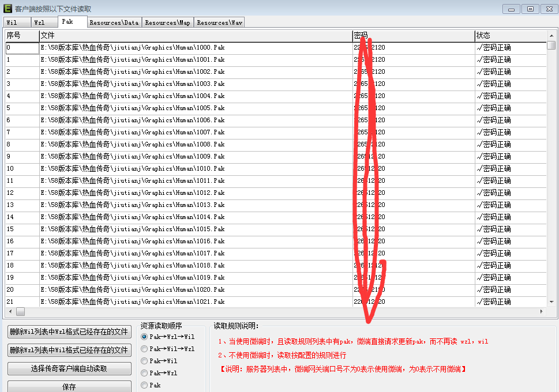Select file row Human\1004.Pak

click(x=276, y=96)
